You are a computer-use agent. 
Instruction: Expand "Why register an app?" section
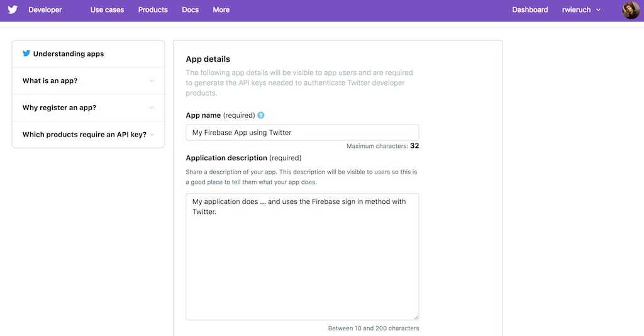pos(60,108)
